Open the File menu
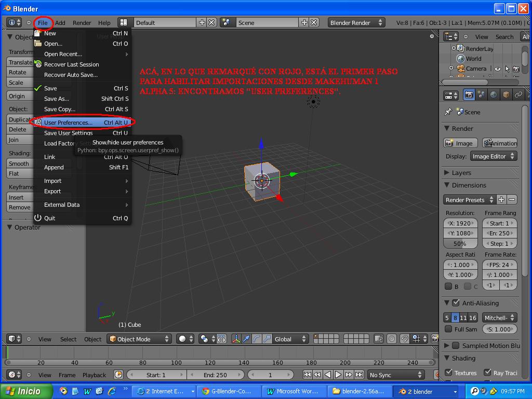Screen dimensions: 532x399 click(x=43, y=23)
